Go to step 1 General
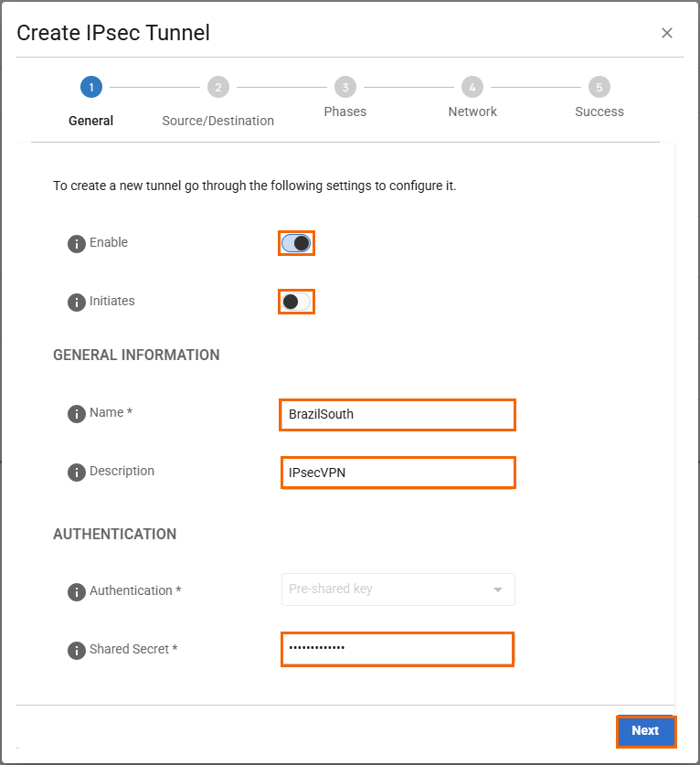Viewport: 700px width, 765px height. click(x=90, y=88)
